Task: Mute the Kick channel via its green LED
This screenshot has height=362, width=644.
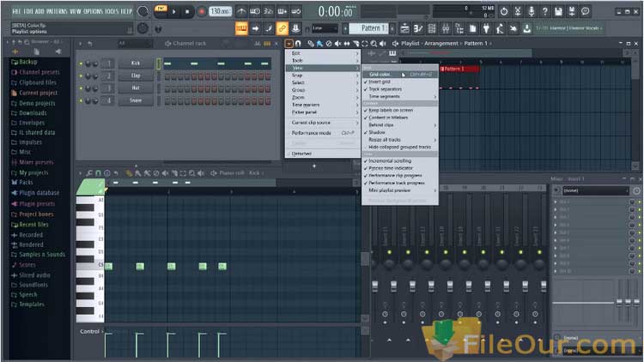Action: coord(81,63)
